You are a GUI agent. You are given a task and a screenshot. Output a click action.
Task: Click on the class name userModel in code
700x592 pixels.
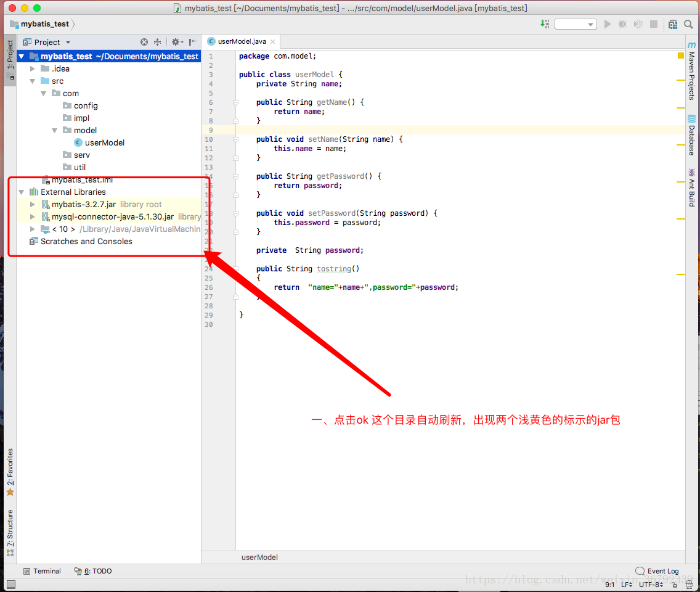(314, 75)
